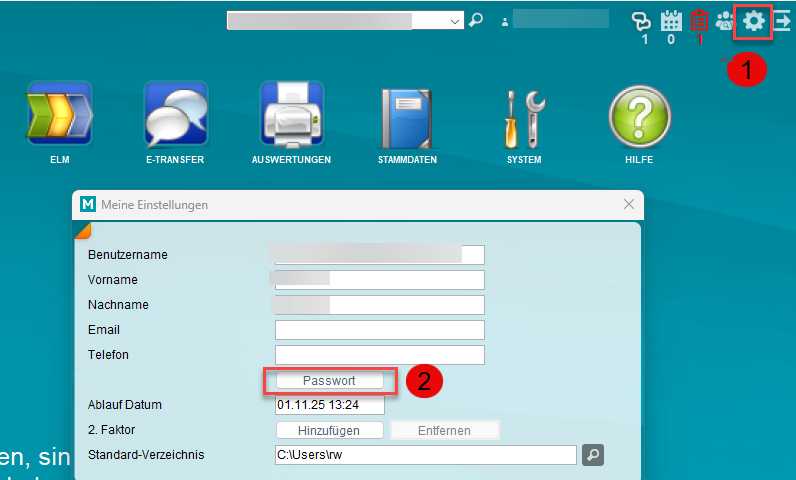Close the Meine Einstellungen dialog
796x480 pixels.
(629, 204)
